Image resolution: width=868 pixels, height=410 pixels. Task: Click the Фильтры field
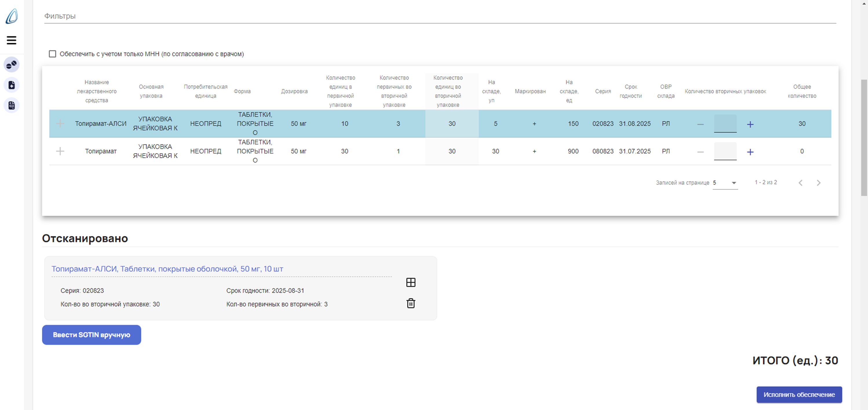point(440,16)
